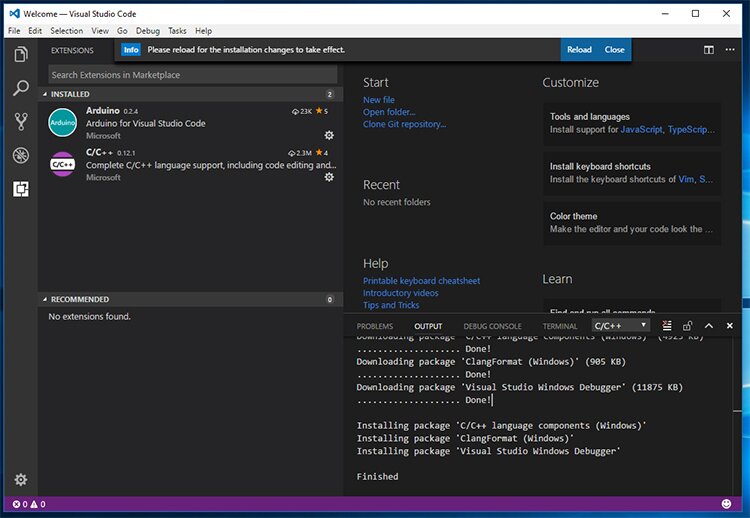Open the C/C++ extension gear menu
Image resolution: width=750 pixels, height=518 pixels.
click(329, 177)
